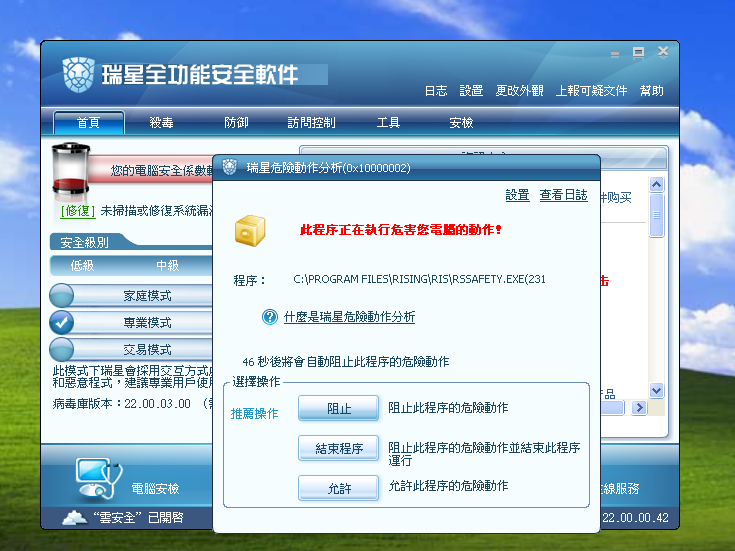This screenshot has width=735, height=551.
Task: Click the vertical scrollbar thumb in info panel
Action: pyautogui.click(x=656, y=215)
